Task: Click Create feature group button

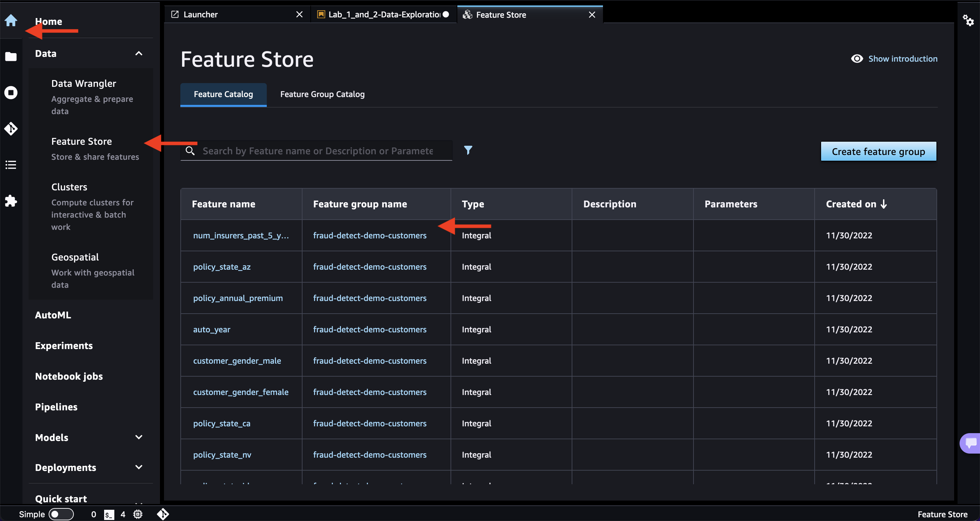Action: pyautogui.click(x=878, y=152)
